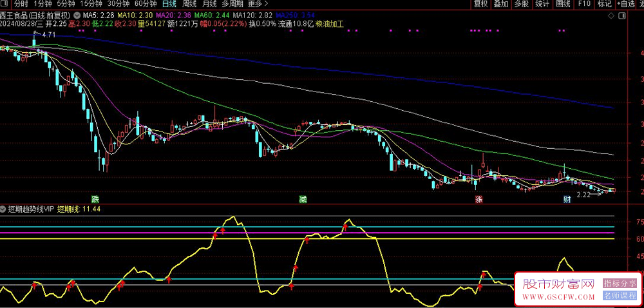Click the date 2024/08/28/三 text
Viewport: 644px width, 308px height.
pyautogui.click(x=22, y=24)
